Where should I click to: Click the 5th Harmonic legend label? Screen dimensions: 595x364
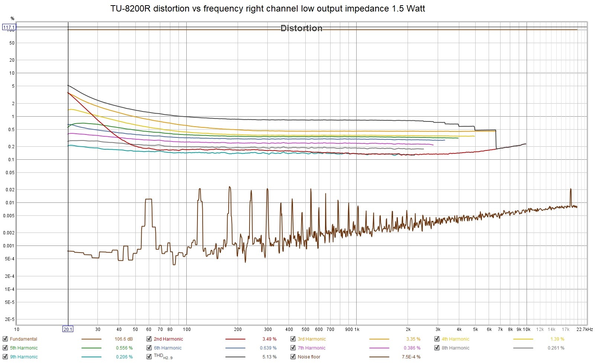coord(24,348)
